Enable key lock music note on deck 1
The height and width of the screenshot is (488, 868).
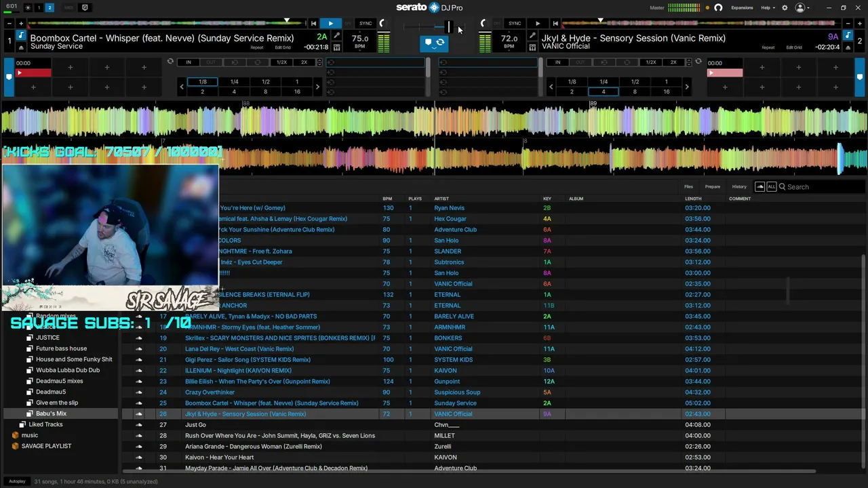pos(21,36)
